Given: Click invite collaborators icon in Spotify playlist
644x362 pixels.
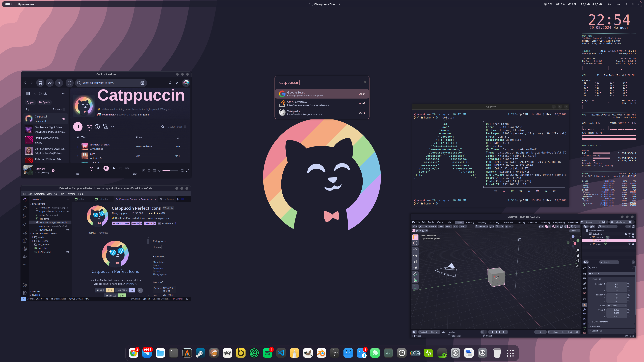Looking at the screenshot, I should (105, 127).
